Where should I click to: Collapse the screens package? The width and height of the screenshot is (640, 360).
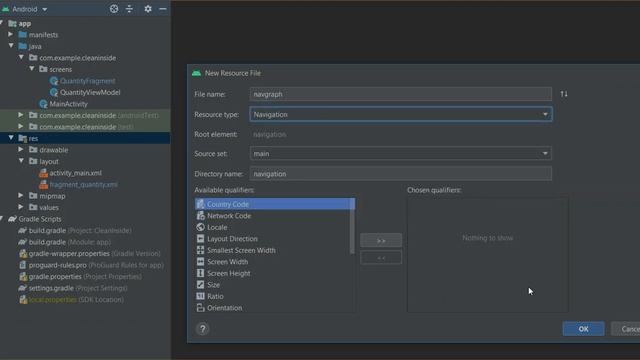pyautogui.click(x=32, y=69)
